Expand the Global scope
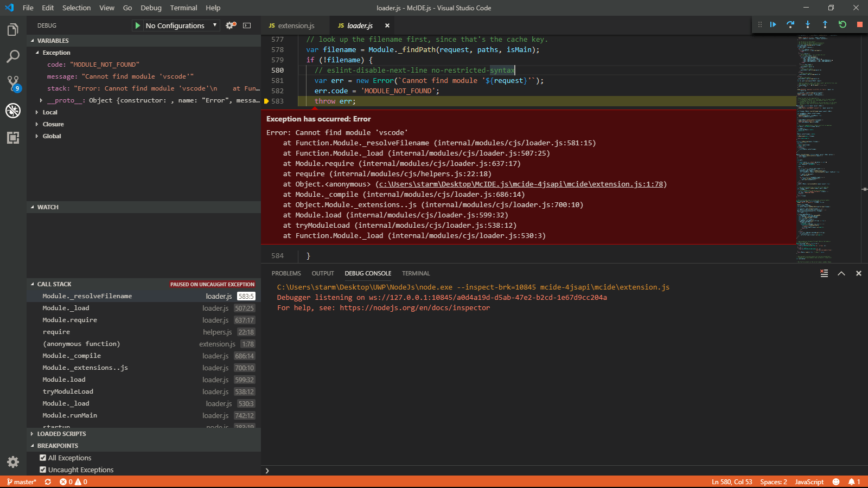 (x=37, y=136)
